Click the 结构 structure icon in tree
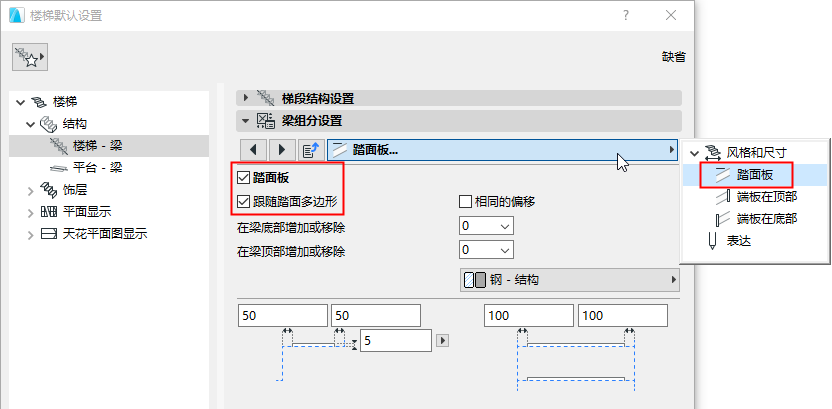The image size is (832, 409). coord(49,124)
